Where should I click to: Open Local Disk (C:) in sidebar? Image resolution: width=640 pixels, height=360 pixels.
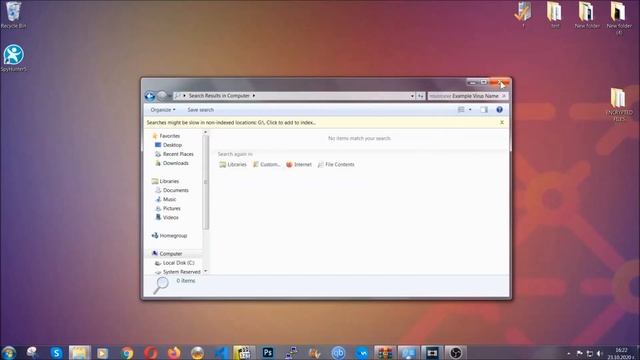click(174, 263)
